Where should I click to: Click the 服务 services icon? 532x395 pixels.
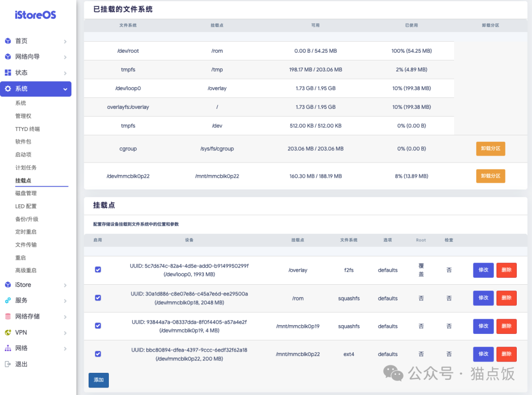pos(9,300)
